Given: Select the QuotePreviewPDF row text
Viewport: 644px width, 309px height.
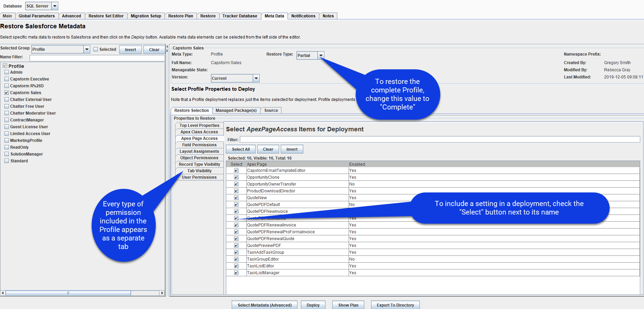Looking at the screenshot, I should pos(264,246).
